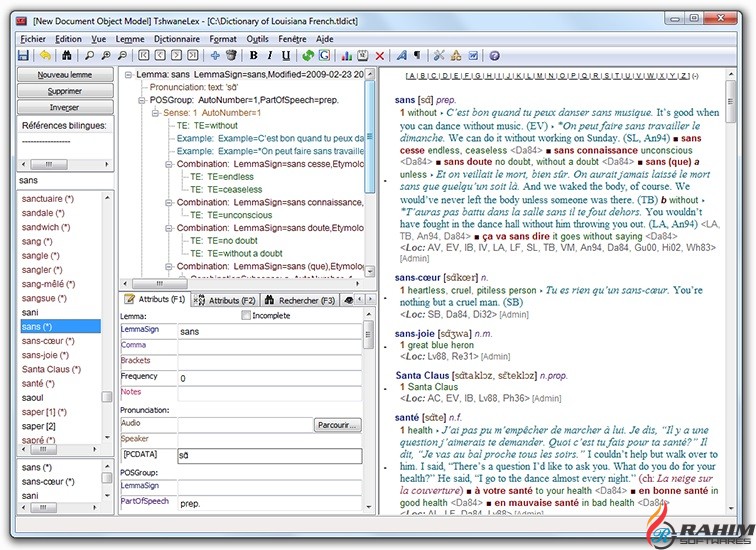Click the Parcourir... audio button

tap(338, 425)
